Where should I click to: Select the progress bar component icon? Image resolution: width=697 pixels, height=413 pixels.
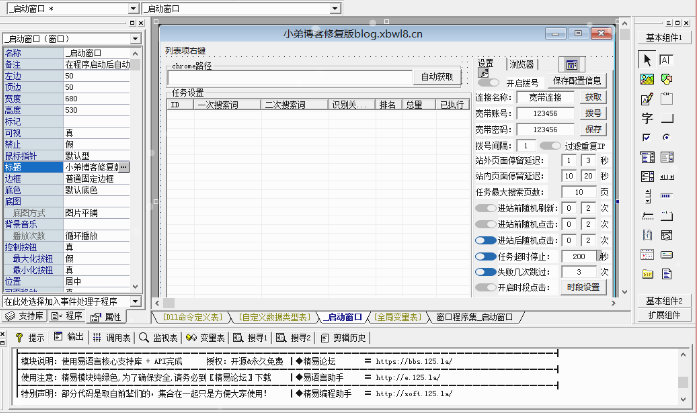coord(666,196)
